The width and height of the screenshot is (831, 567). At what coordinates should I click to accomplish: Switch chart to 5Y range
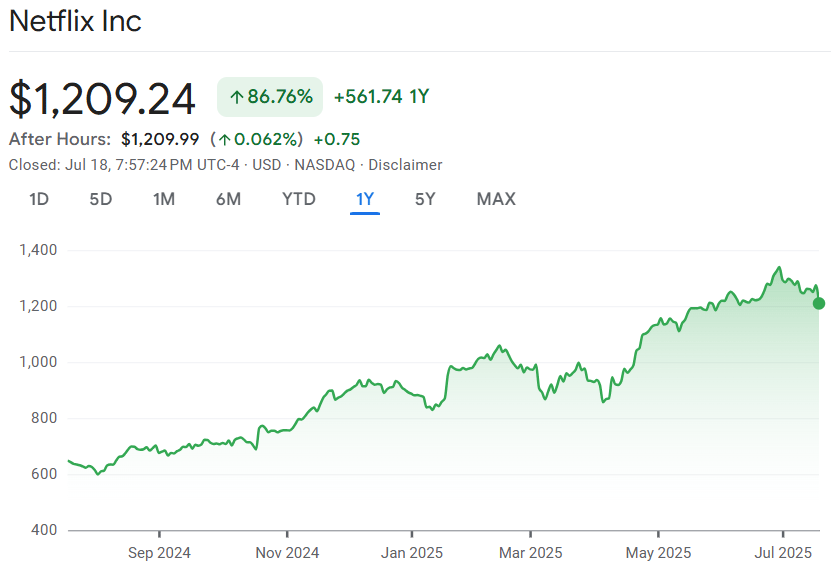pyautogui.click(x=425, y=199)
